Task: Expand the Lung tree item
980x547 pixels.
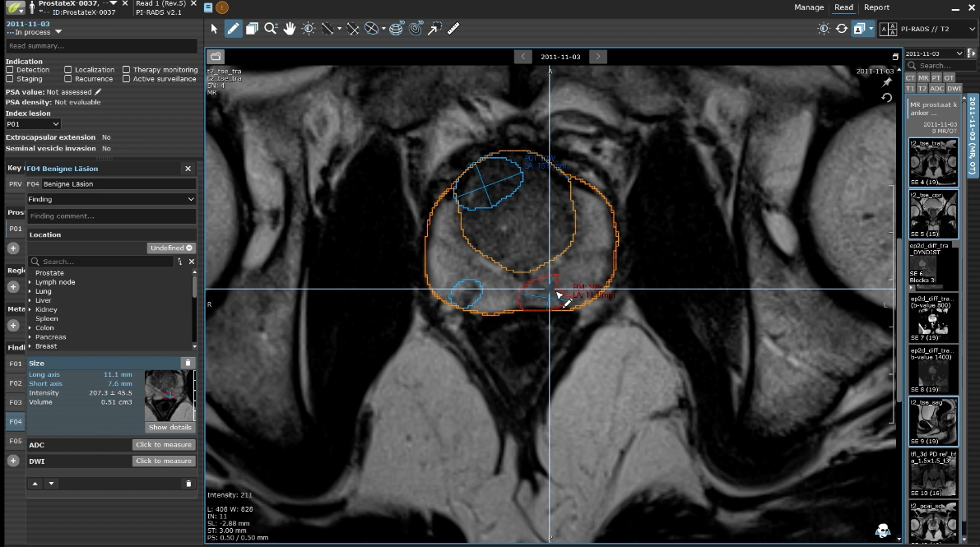Action: click(30, 291)
